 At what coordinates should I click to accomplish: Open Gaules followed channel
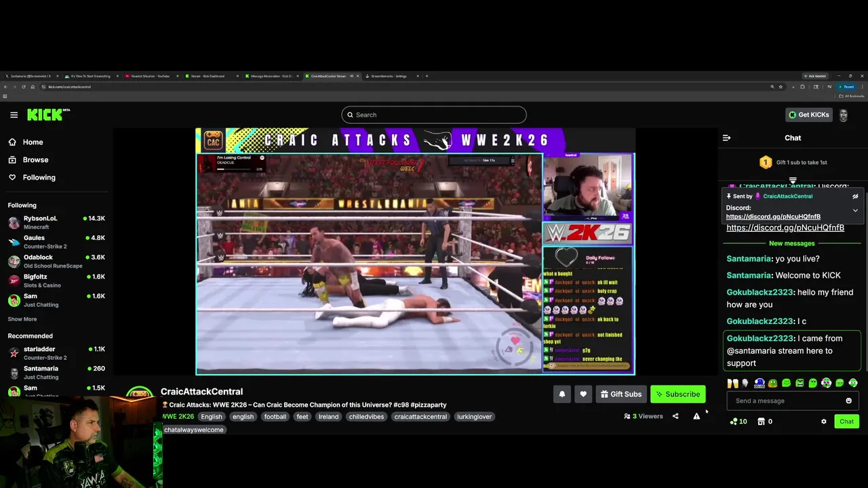click(56, 242)
